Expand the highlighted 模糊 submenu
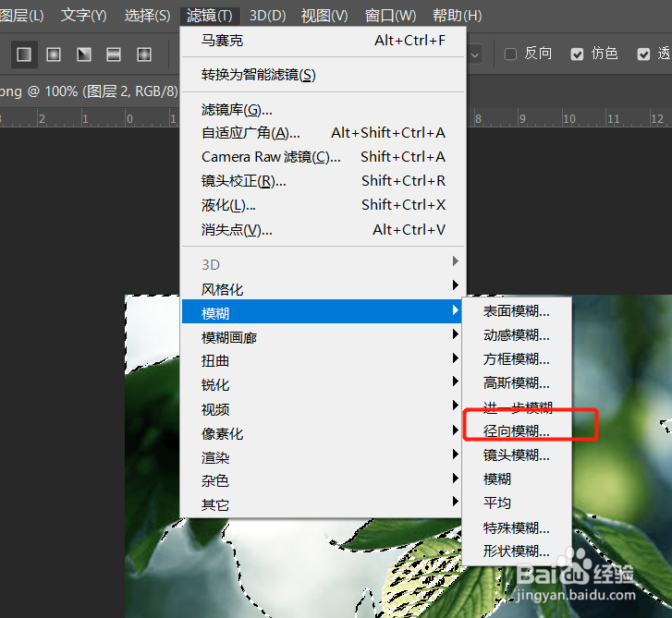Screen dimensions: 672x618 [324, 312]
